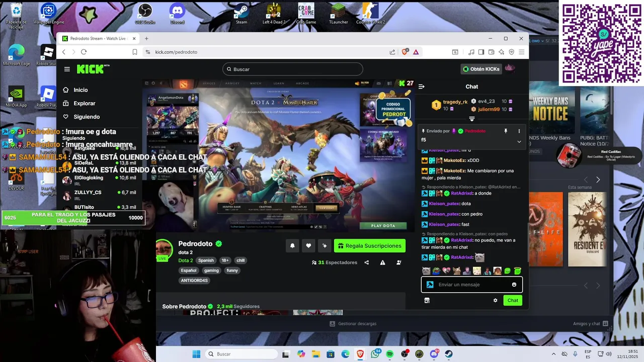
Task: Open the browser main menu icon
Action: coord(522,52)
